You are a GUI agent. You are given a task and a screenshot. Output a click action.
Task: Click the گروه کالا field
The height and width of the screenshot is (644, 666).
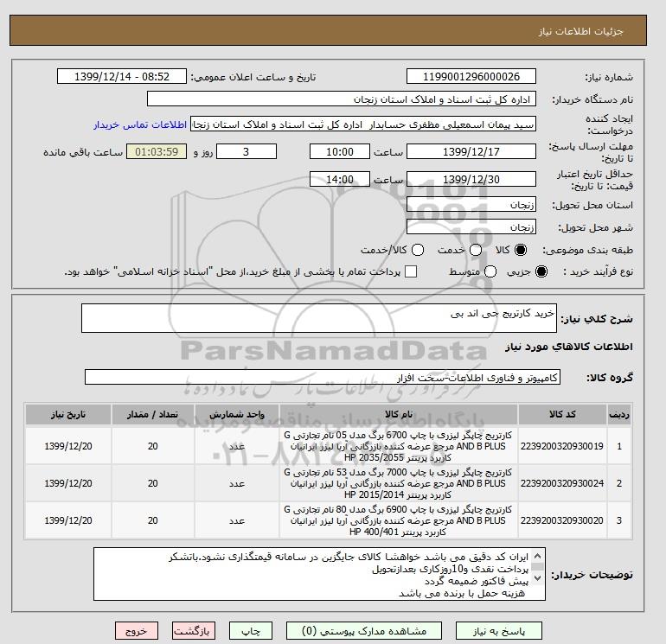click(323, 377)
